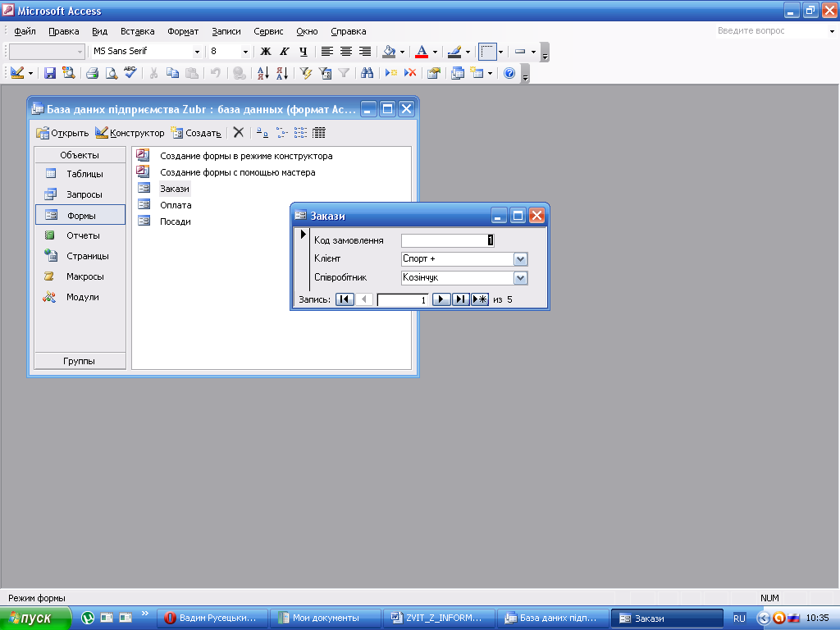This screenshot has width=840, height=630.
Task: Open the Правка menu
Action: click(64, 31)
